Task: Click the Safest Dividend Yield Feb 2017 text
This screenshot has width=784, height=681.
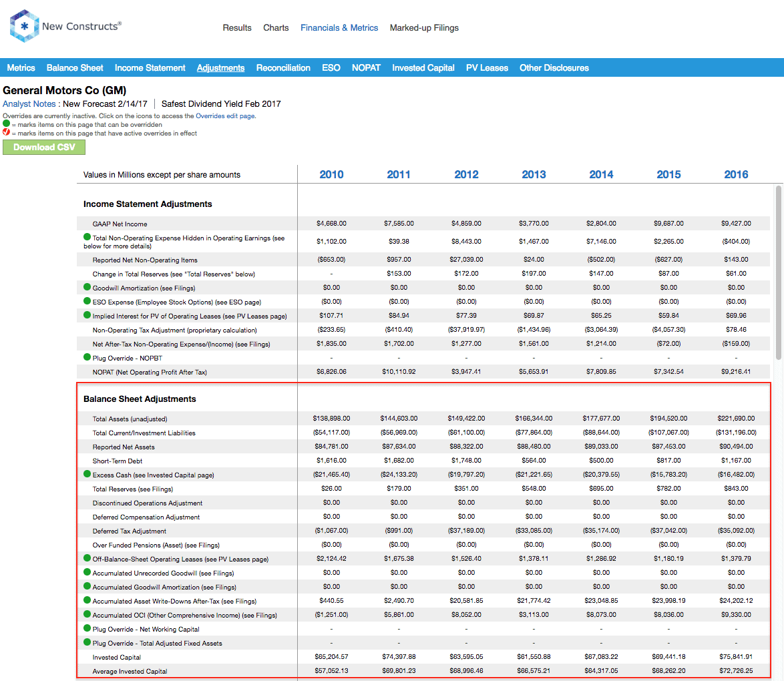Action: [x=221, y=104]
